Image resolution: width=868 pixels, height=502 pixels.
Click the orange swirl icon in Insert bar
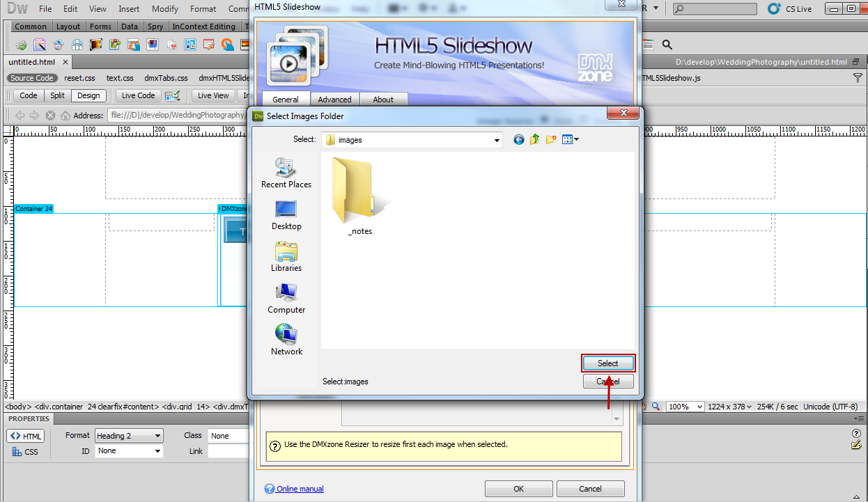pyautogui.click(x=228, y=45)
